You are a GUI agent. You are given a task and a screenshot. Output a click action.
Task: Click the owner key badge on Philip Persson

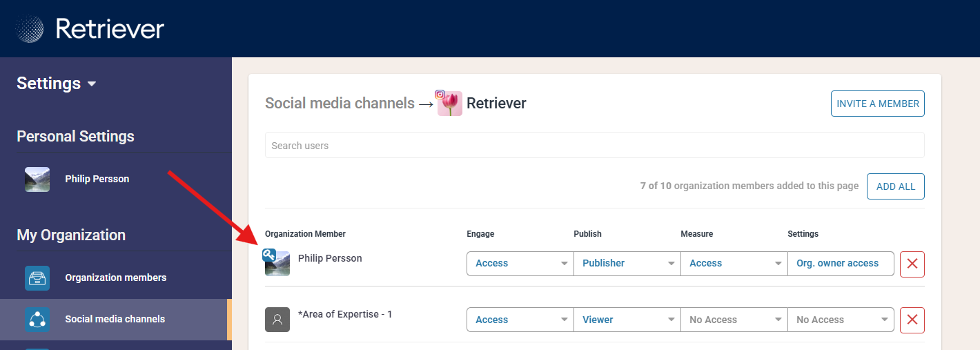pyautogui.click(x=269, y=255)
